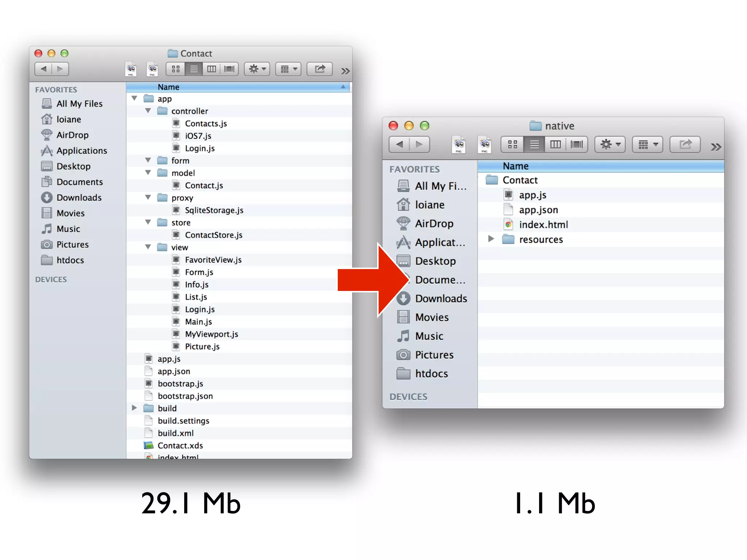Go to loiane home in native window sidebar
The width and height of the screenshot is (747, 560).
pyautogui.click(x=421, y=205)
